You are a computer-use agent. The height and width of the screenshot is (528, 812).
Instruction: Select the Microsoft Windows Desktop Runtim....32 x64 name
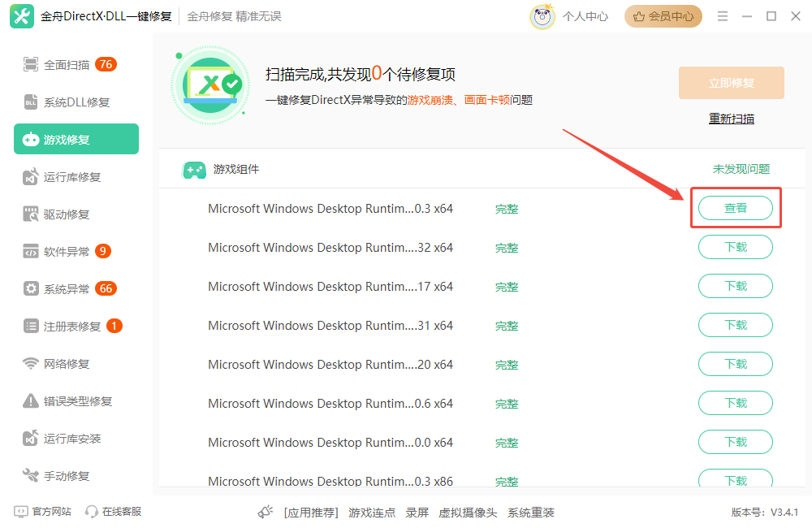[330, 248]
